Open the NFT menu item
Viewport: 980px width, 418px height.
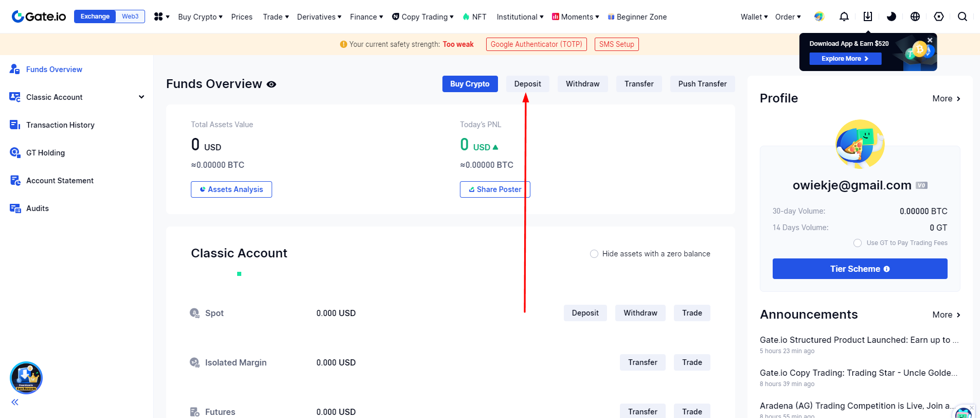click(474, 17)
